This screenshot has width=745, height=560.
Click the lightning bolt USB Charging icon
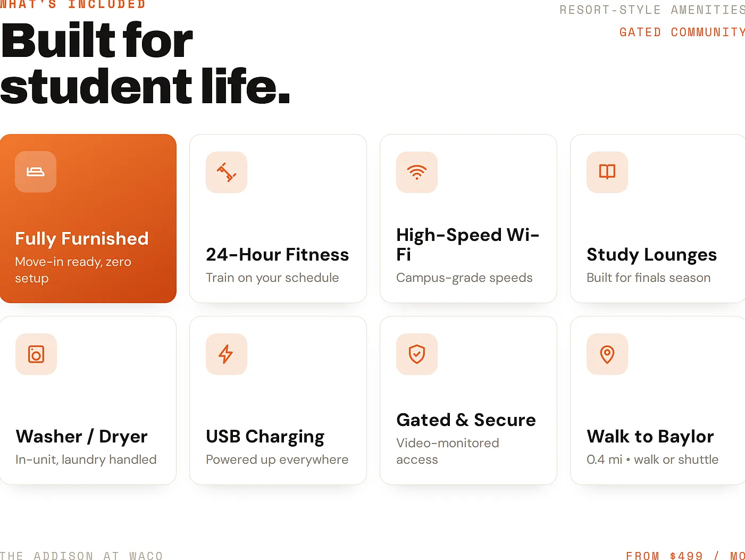[x=226, y=354]
